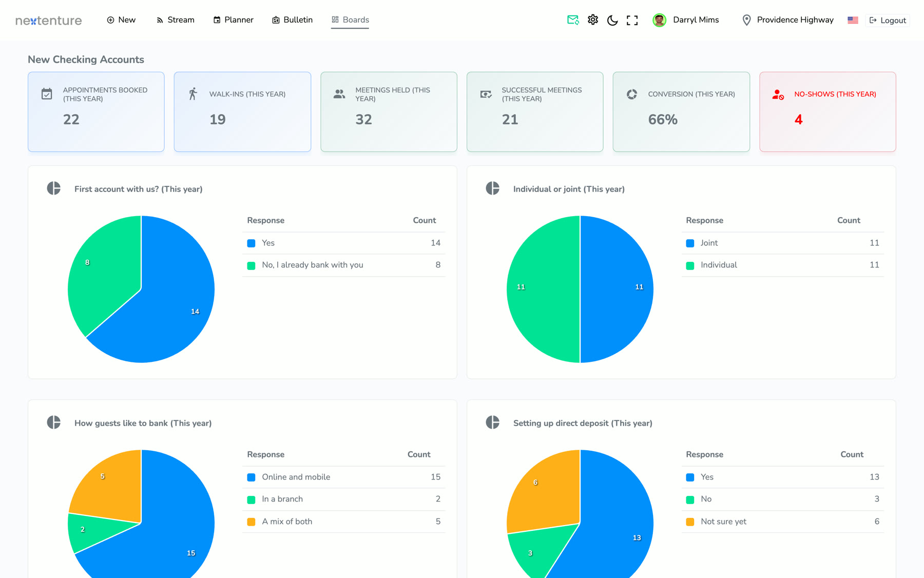The image size is (924, 578).
Task: Click the Successful Meetings handshake icon
Action: click(486, 94)
